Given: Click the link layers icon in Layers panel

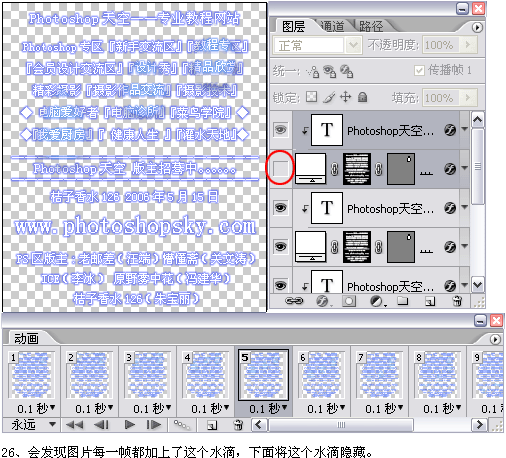Looking at the screenshot, I should tap(294, 301).
